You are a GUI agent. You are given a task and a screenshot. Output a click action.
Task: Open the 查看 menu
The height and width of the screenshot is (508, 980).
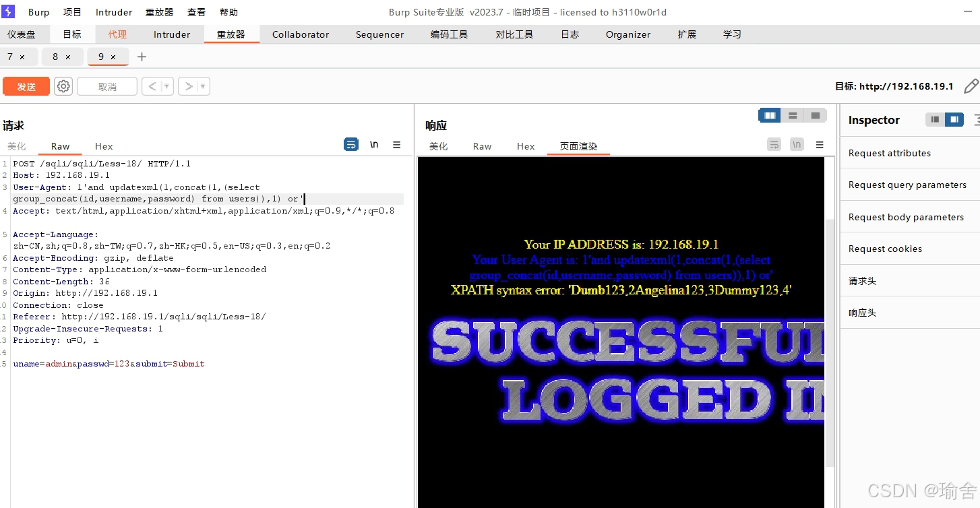coord(196,12)
